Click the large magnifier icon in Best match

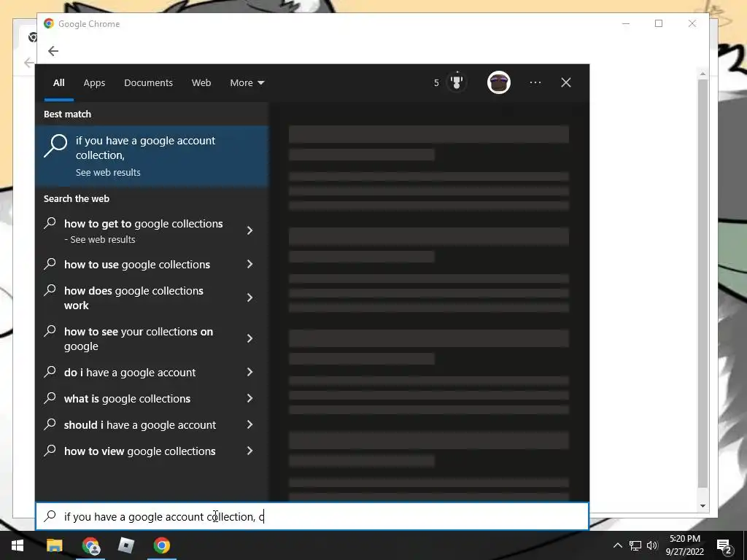(55, 146)
